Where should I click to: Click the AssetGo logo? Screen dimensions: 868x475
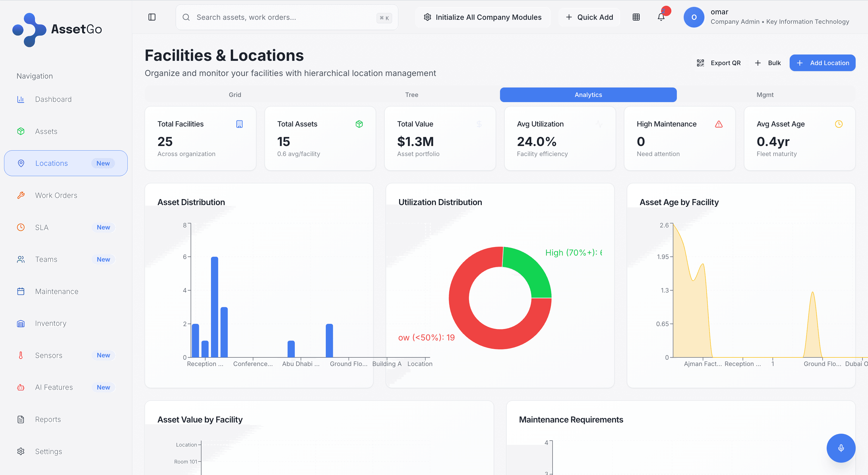click(x=57, y=30)
